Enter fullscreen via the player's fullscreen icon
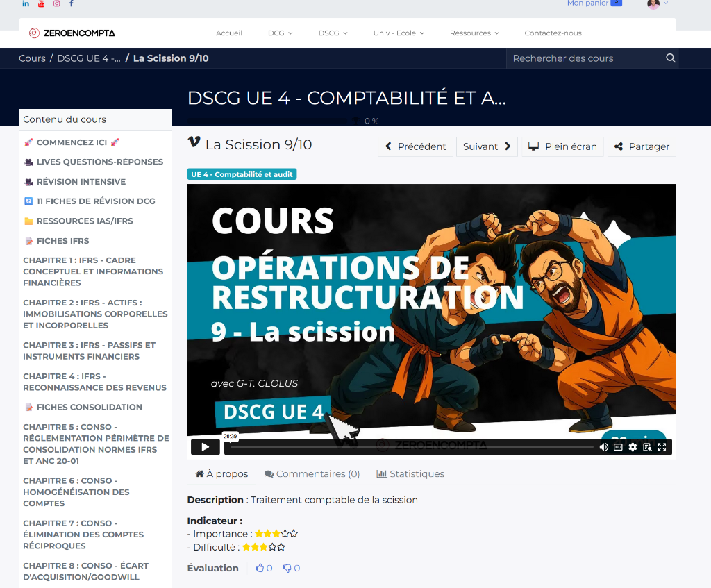Image resolution: width=711 pixels, height=588 pixels. (x=662, y=447)
